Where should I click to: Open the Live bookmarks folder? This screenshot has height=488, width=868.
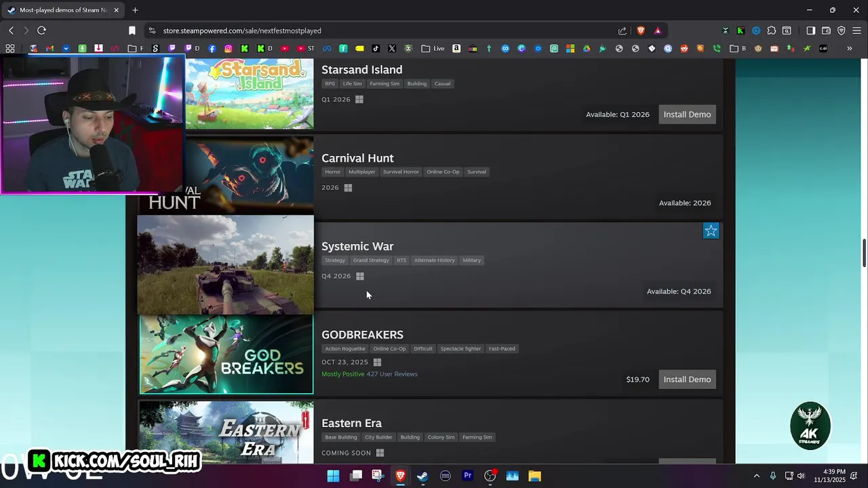(433, 49)
